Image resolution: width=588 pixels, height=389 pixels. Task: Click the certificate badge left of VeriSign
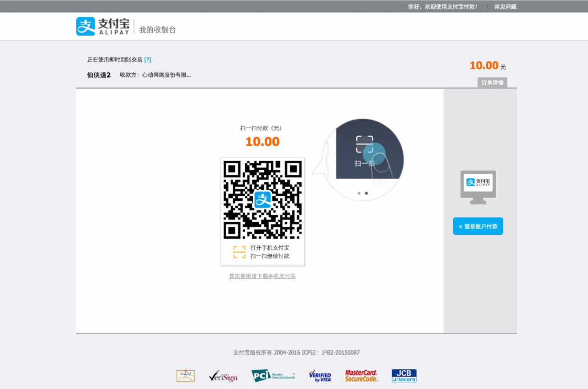pyautogui.click(x=186, y=376)
